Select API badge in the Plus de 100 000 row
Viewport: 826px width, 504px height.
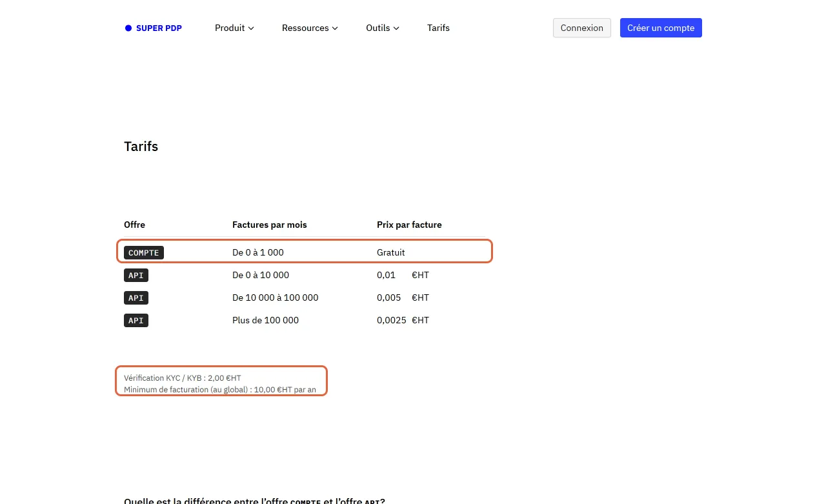136,320
